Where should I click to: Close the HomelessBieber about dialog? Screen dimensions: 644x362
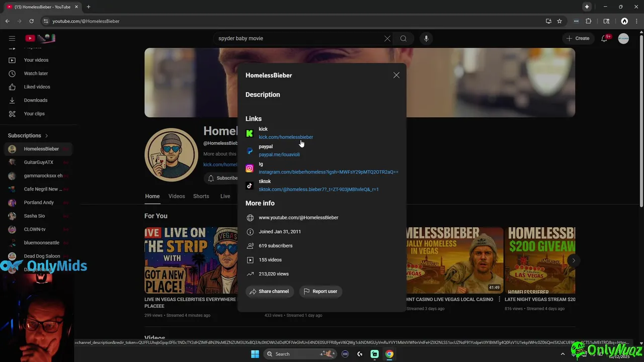click(396, 75)
